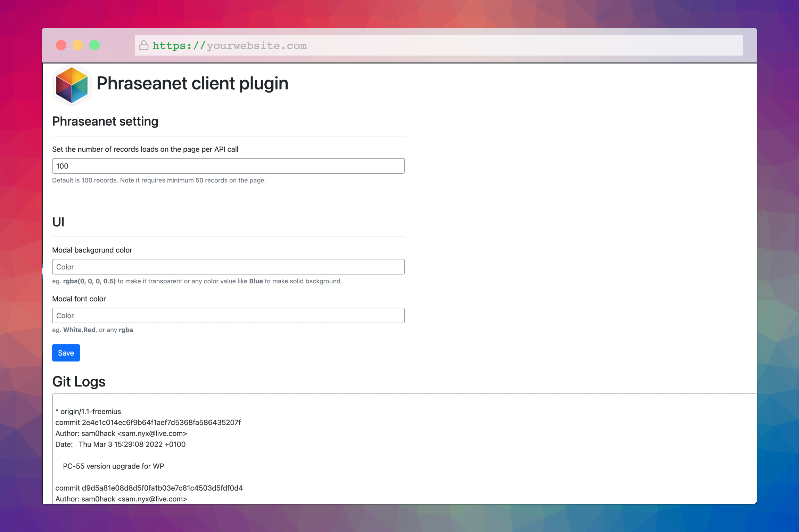Click the 'Modal font color' label
The width and height of the screenshot is (799, 532).
click(79, 299)
